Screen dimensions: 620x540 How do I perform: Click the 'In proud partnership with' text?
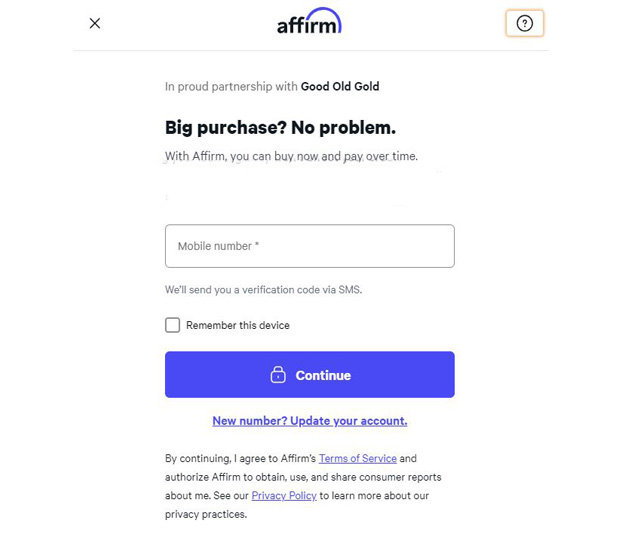pos(231,86)
